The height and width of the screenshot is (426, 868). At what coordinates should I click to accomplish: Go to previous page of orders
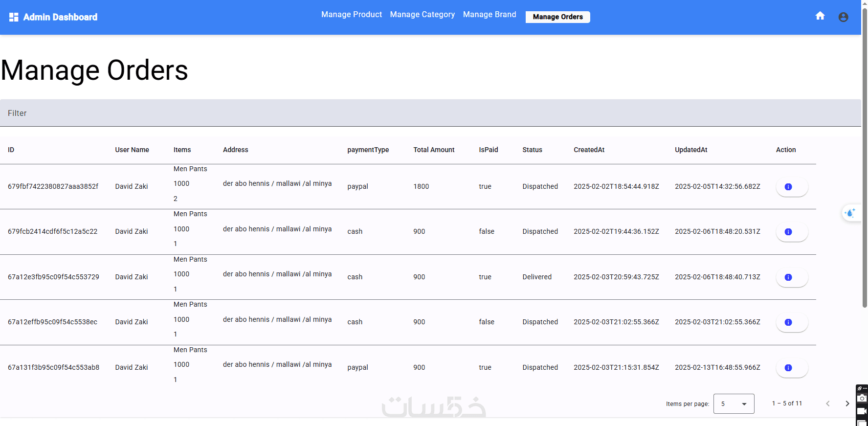828,404
